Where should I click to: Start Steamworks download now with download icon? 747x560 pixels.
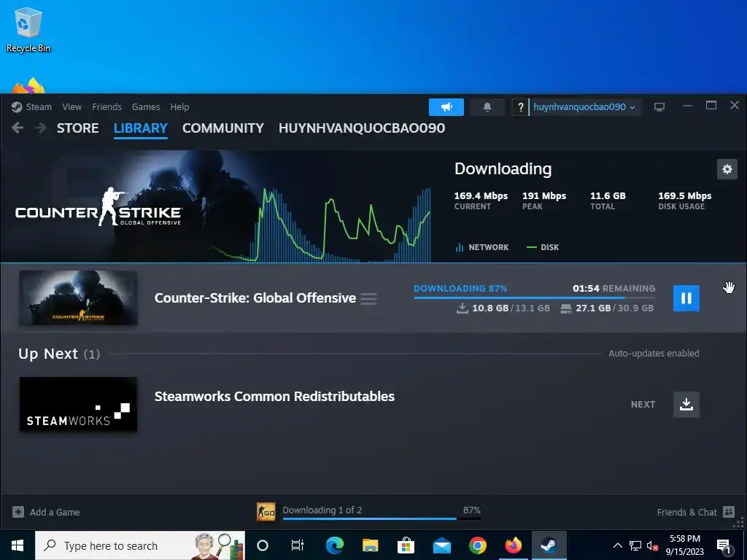pyautogui.click(x=686, y=404)
